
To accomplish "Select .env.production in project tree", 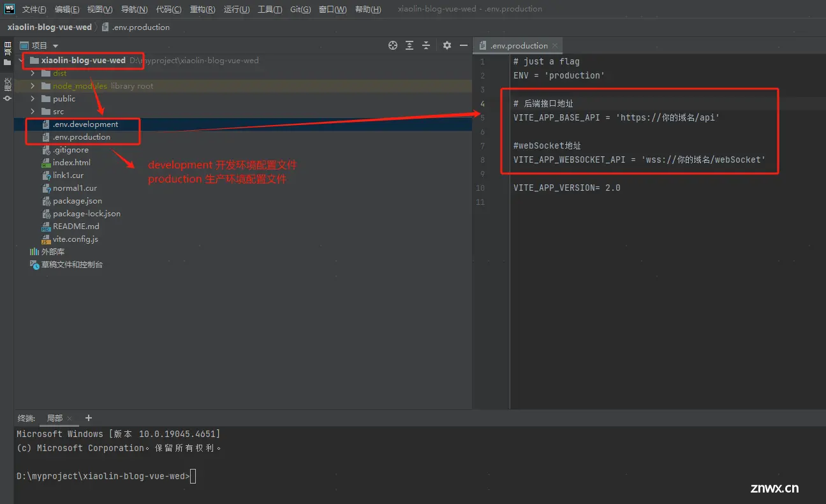I will tap(82, 137).
